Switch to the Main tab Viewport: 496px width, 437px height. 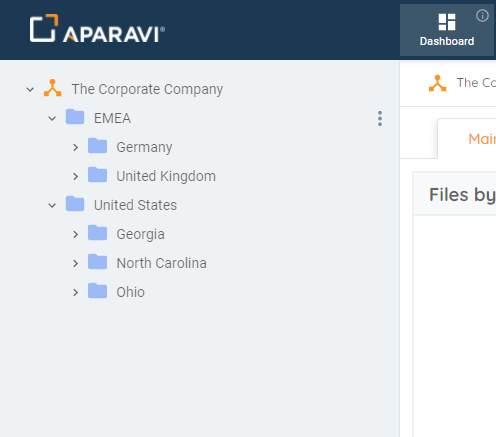pyautogui.click(x=482, y=139)
